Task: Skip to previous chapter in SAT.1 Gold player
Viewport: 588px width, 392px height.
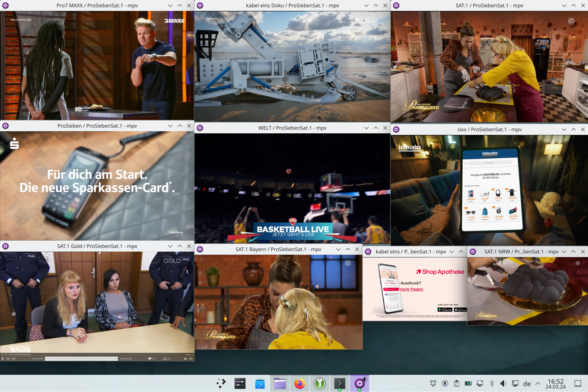Action: click(8, 359)
